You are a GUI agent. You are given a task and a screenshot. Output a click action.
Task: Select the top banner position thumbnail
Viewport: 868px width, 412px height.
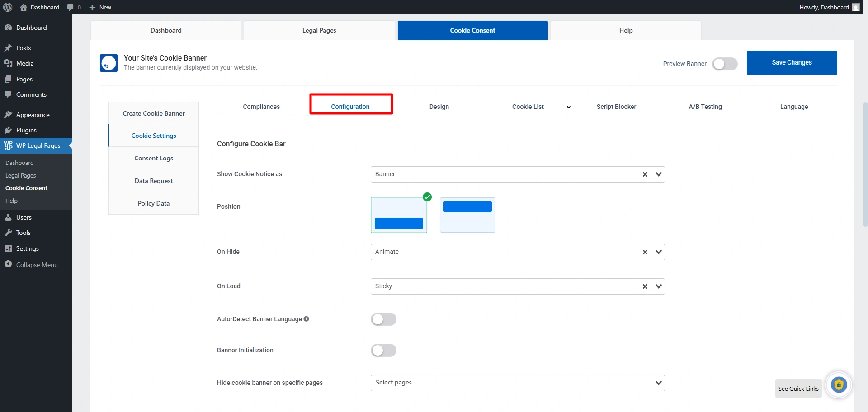coord(467,215)
